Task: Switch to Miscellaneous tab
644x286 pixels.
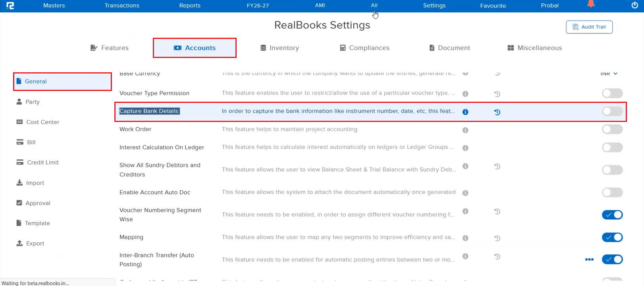Action: click(534, 48)
